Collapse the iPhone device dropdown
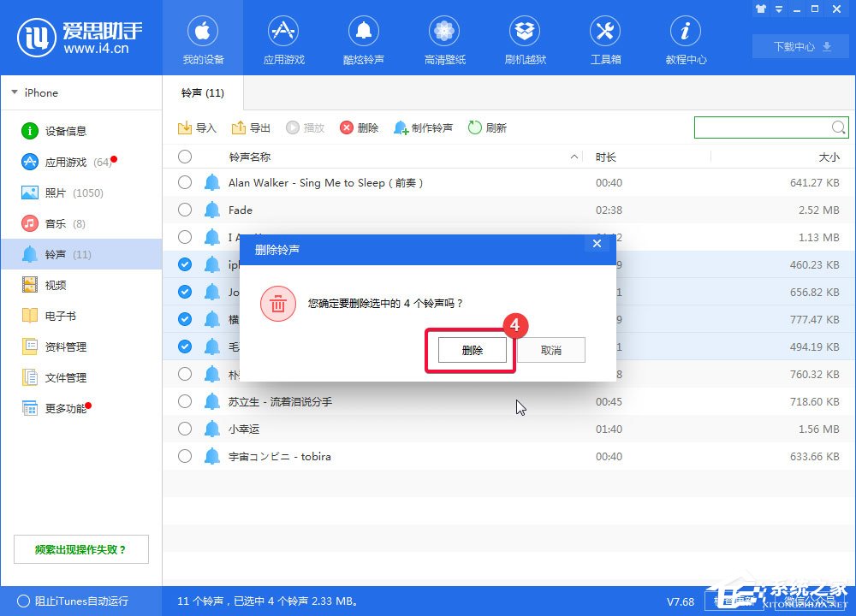This screenshot has width=856, height=616. [x=15, y=92]
